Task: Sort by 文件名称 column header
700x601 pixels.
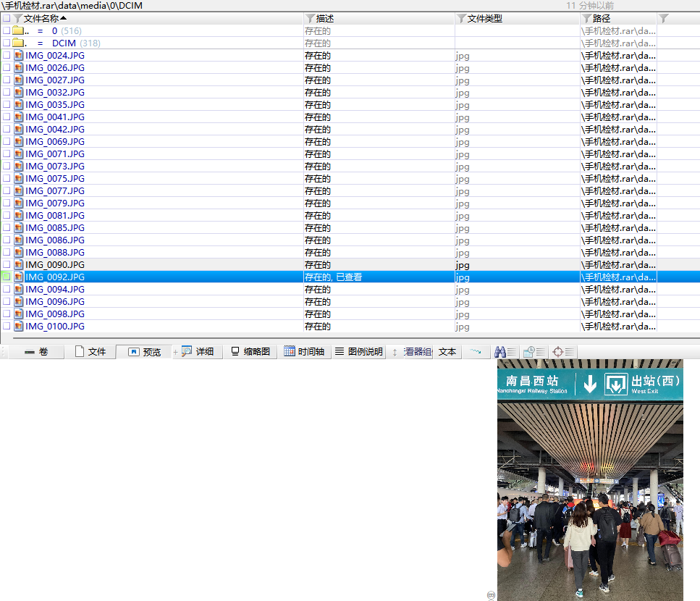Action: [41, 18]
